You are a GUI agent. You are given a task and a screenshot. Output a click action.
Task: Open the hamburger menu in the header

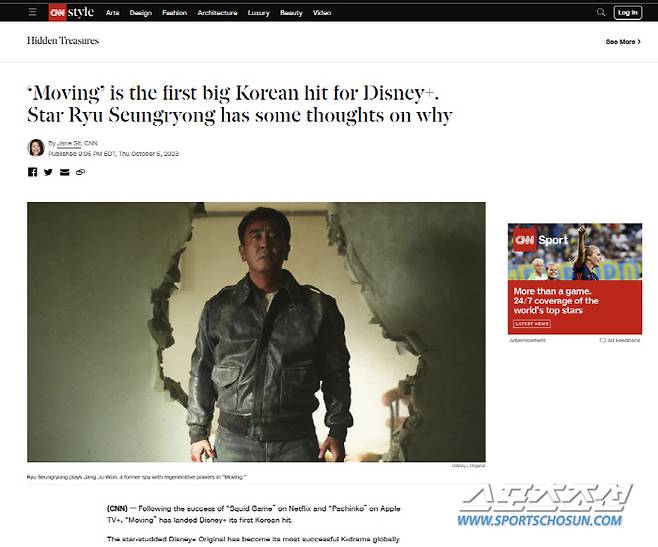click(33, 12)
